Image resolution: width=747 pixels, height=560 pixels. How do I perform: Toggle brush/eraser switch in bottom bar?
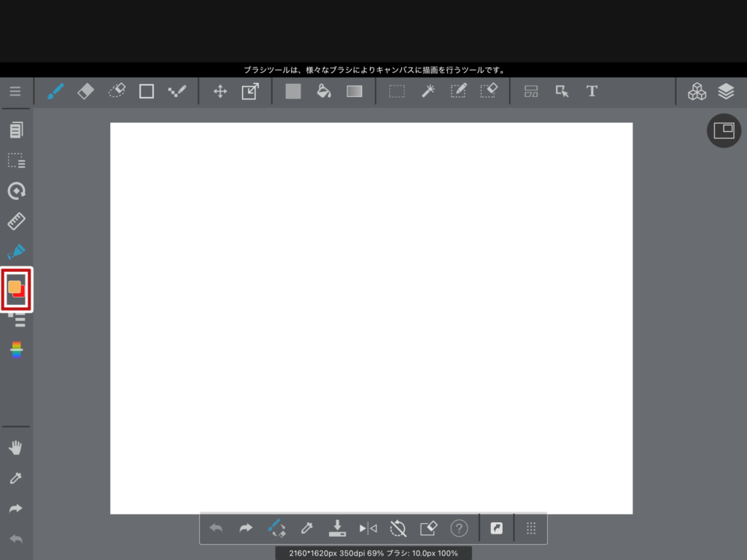click(276, 528)
